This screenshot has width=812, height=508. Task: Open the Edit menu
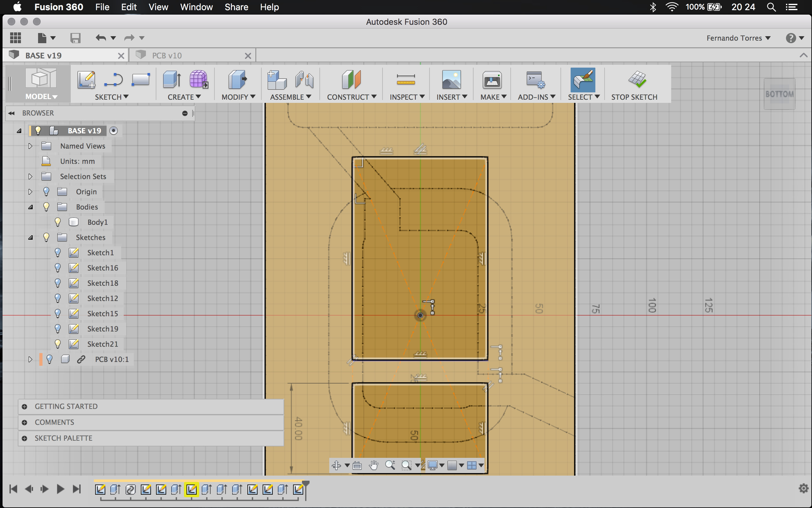coord(129,7)
